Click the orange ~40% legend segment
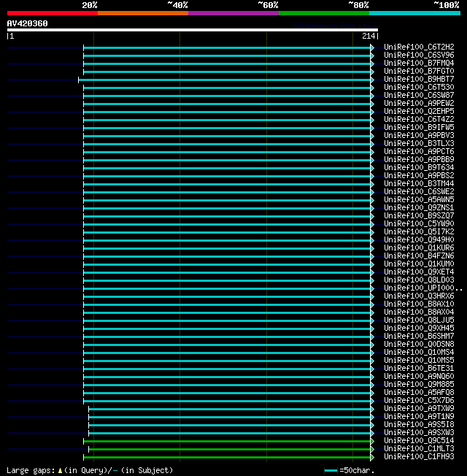 [143, 13]
